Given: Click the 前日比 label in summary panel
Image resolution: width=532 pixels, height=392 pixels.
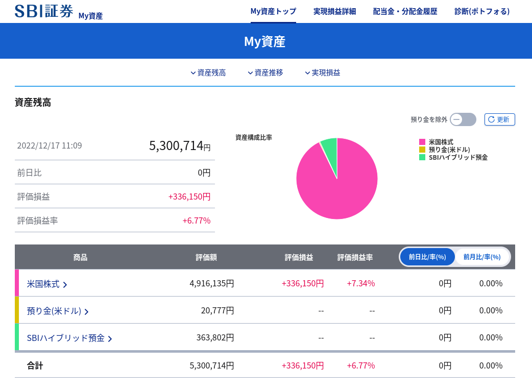Looking at the screenshot, I should click(30, 173).
